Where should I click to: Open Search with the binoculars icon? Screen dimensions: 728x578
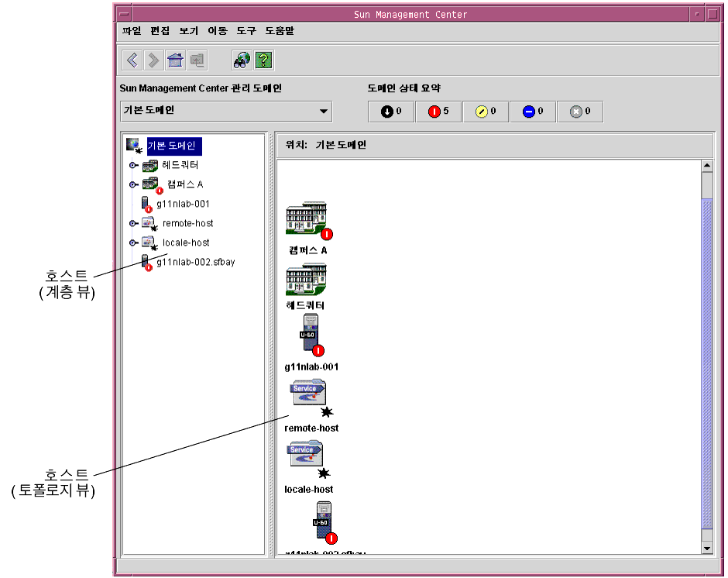pos(242,60)
